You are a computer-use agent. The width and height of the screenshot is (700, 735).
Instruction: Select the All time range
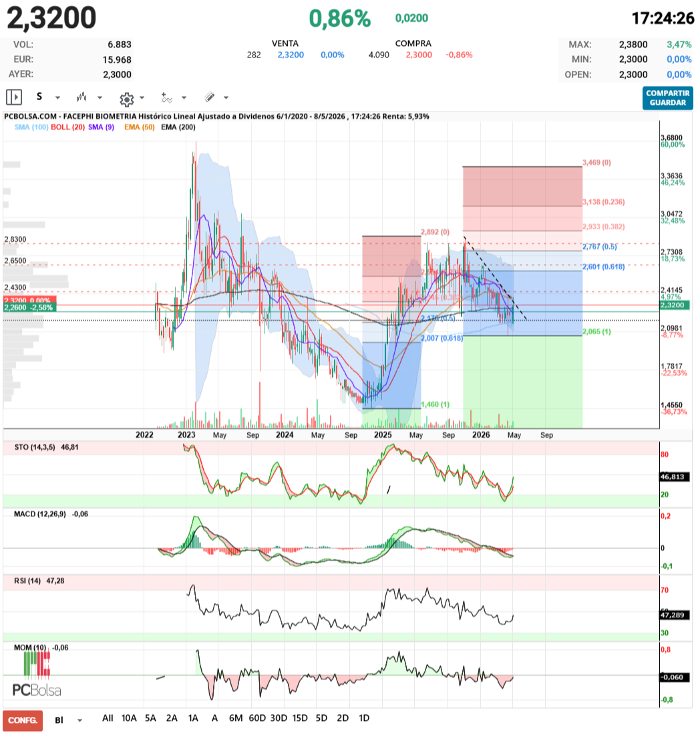point(108,718)
